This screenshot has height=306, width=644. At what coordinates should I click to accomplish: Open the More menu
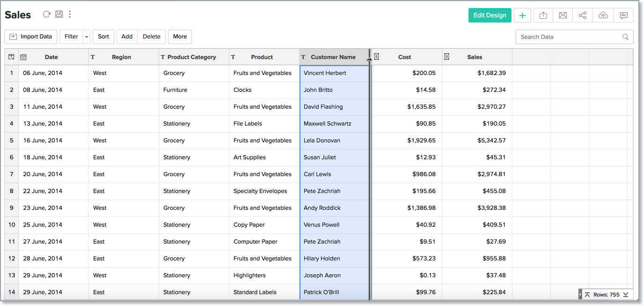tap(180, 37)
